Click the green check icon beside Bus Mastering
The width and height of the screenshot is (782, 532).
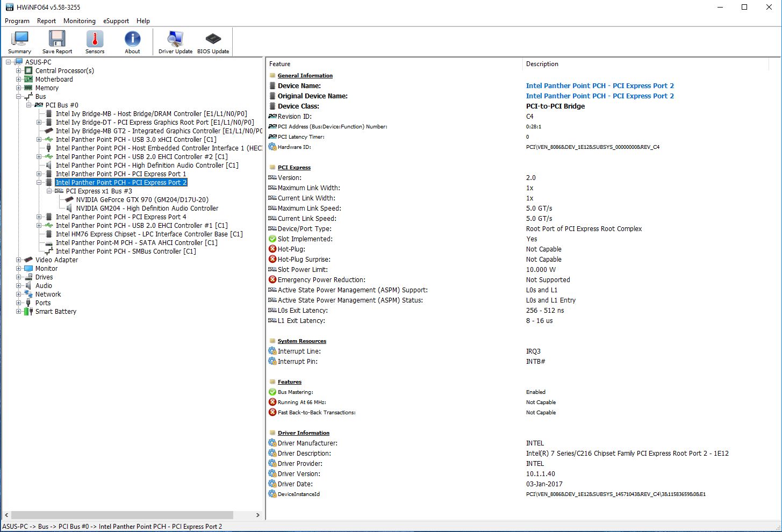click(x=272, y=392)
